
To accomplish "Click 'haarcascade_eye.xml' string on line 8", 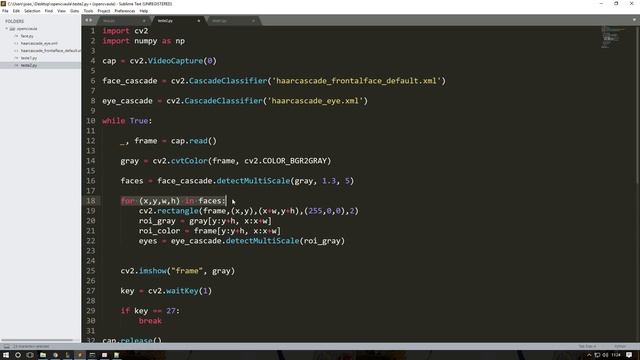I will pyautogui.click(x=315, y=101).
